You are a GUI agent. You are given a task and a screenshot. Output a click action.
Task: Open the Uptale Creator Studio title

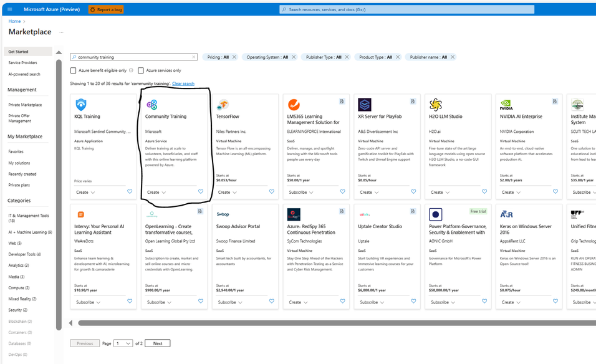(380, 226)
